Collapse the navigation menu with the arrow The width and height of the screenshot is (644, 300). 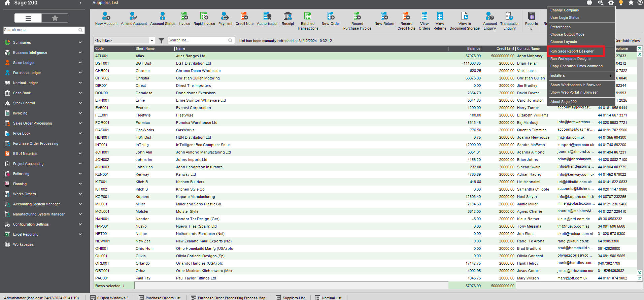[80, 3]
